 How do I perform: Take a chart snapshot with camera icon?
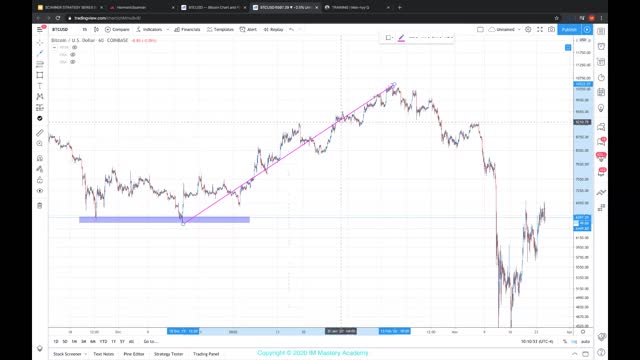(551, 29)
